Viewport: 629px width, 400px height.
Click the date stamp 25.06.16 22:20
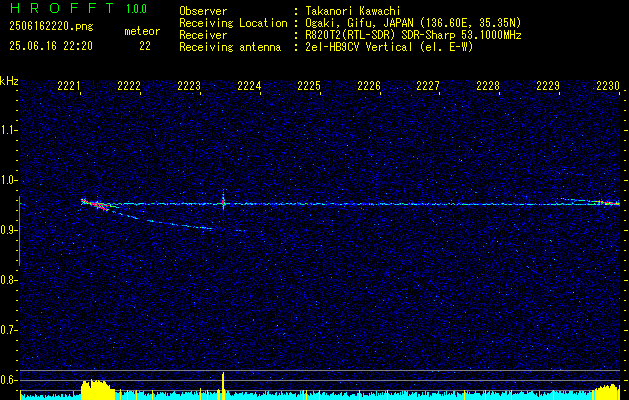51,46
